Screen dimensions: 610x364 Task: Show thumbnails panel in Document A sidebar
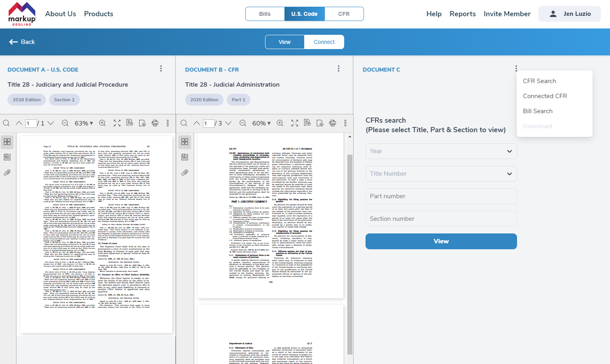click(x=7, y=142)
